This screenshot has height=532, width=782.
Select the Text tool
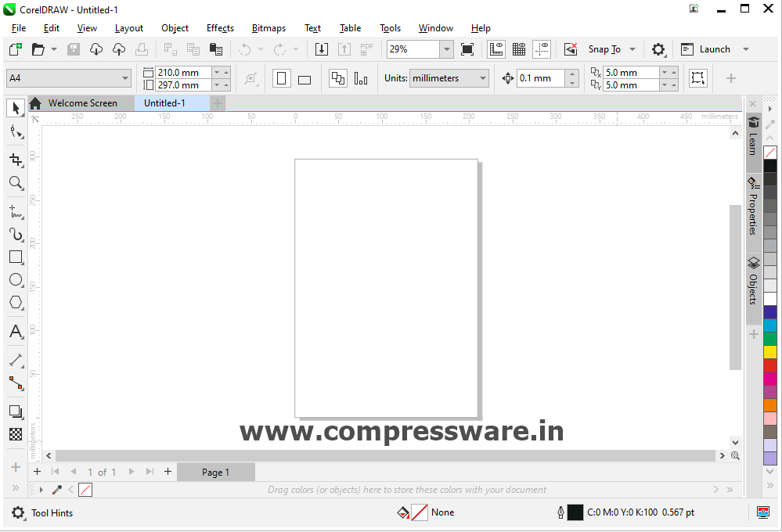(16, 332)
